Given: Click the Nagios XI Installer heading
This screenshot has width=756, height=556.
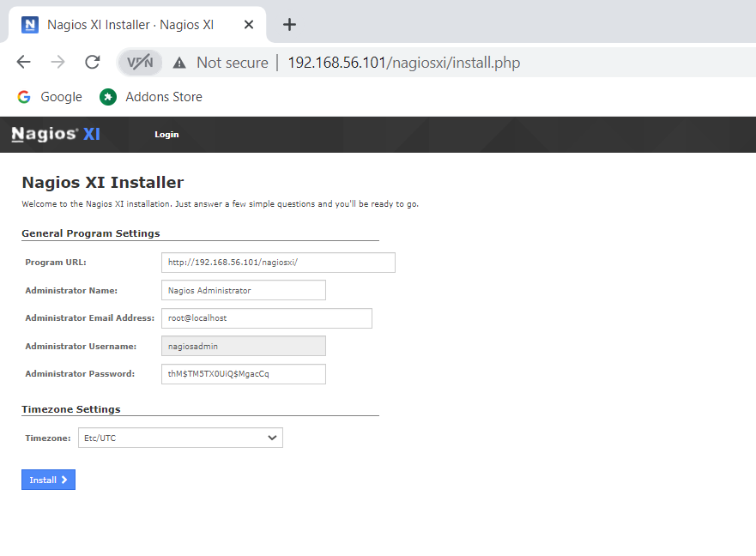Looking at the screenshot, I should tap(103, 182).
